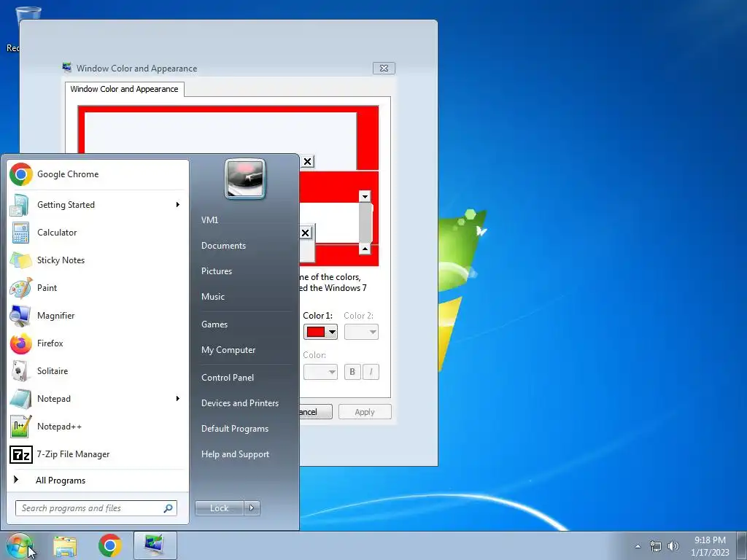Expand Getting Started submenu arrow
Screen dimensions: 747x560
point(178,205)
